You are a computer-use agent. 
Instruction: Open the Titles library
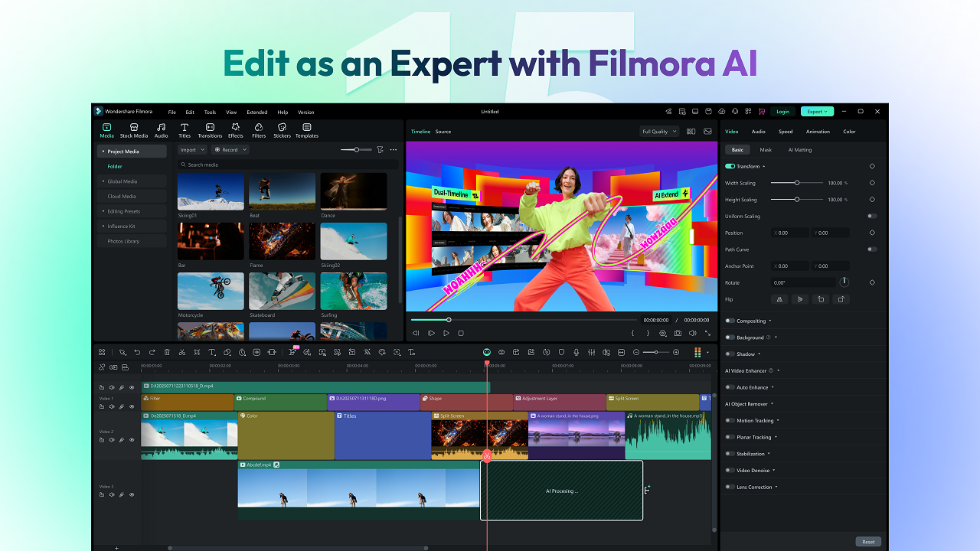185,130
